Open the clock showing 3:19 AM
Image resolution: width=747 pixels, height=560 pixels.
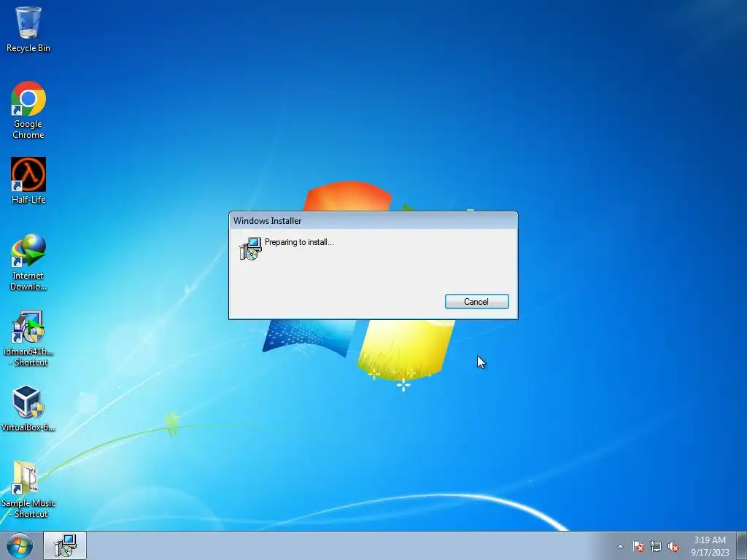pyautogui.click(x=710, y=546)
